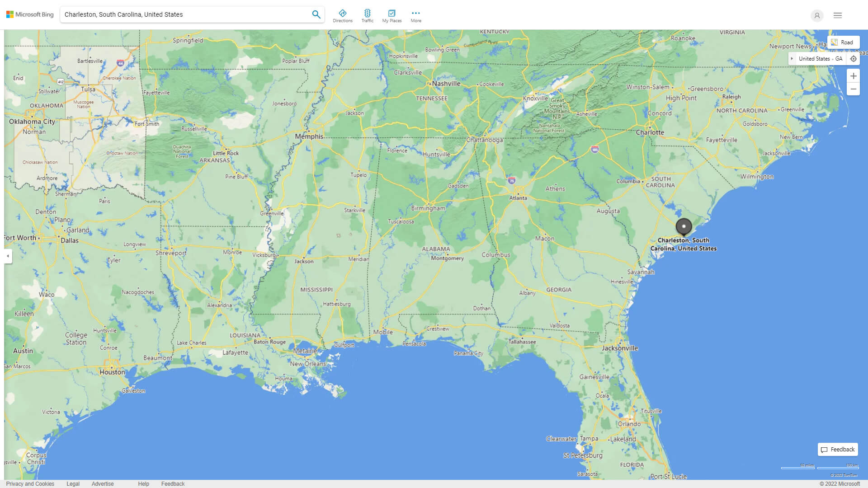Image resolution: width=868 pixels, height=488 pixels.
Task: Zoom in with the plus button
Action: point(854,76)
